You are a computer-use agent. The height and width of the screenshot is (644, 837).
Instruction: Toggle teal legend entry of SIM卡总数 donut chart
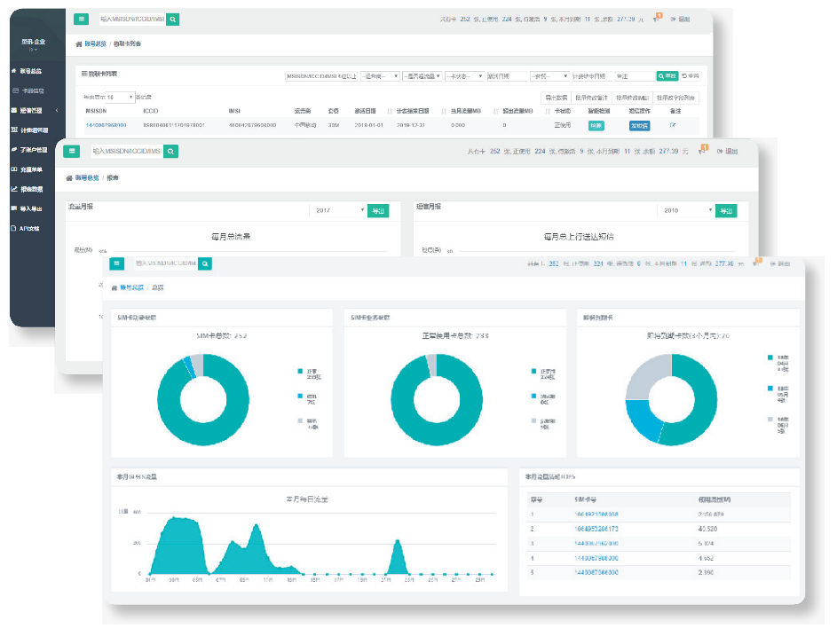coord(299,370)
